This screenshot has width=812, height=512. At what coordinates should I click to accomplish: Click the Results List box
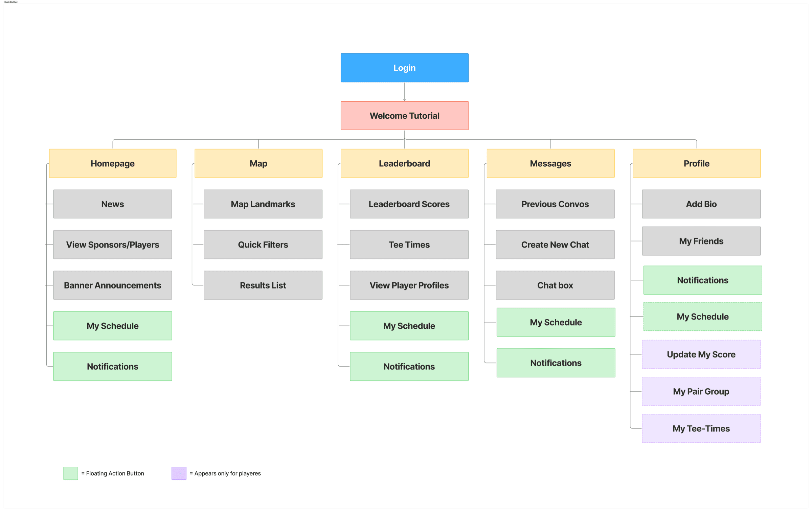pyautogui.click(x=263, y=285)
